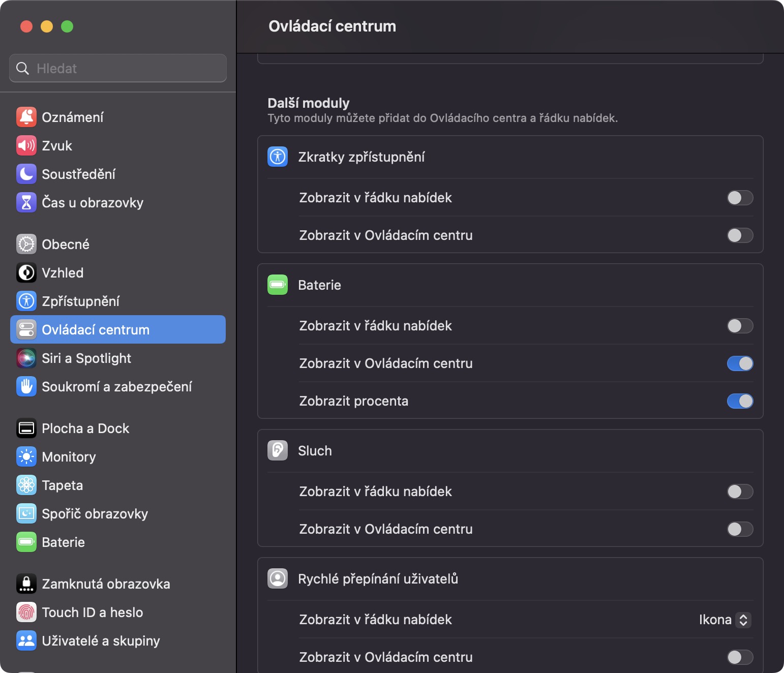The height and width of the screenshot is (673, 784).
Task: Click the Siri a Spotlight icon
Action: 26,358
